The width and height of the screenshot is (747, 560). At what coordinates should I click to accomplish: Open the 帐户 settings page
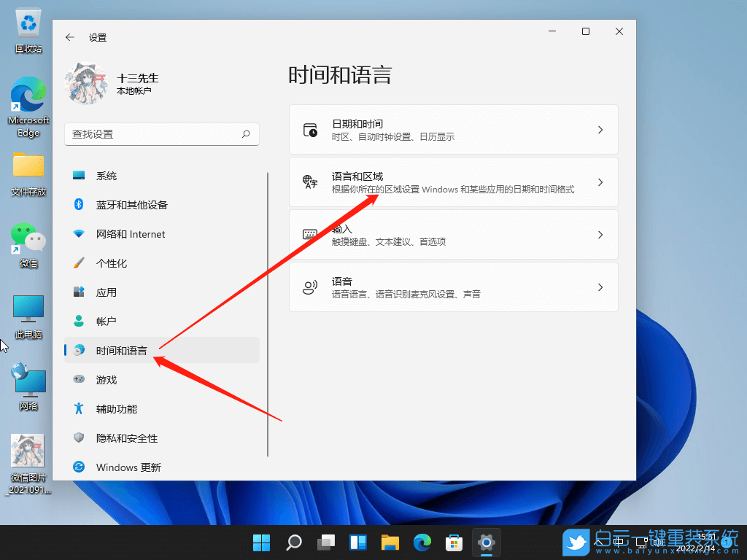(x=106, y=321)
